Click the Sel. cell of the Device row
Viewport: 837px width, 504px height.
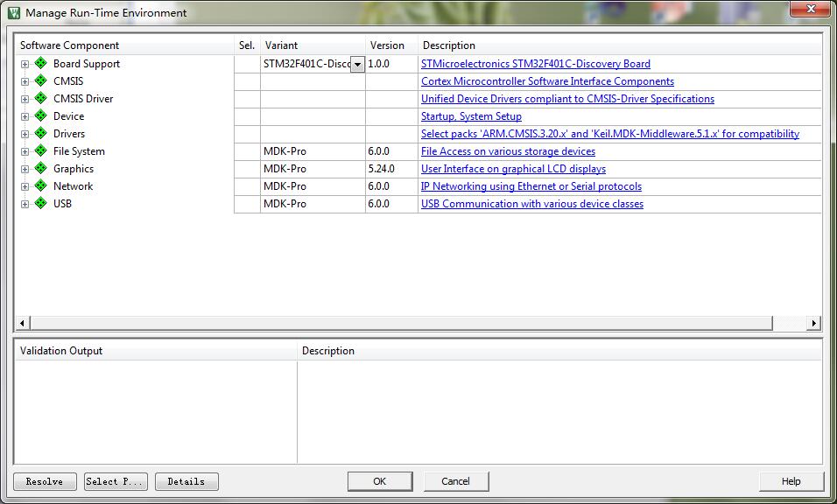(247, 116)
